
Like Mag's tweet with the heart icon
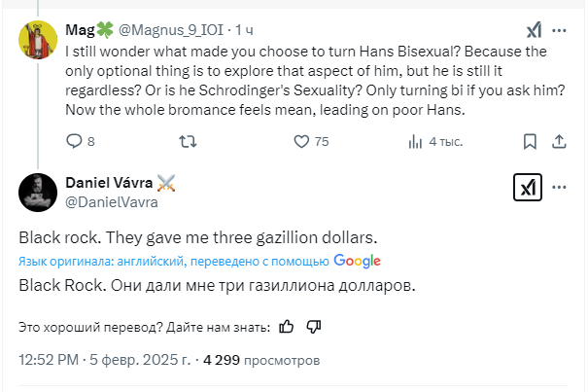click(x=302, y=141)
